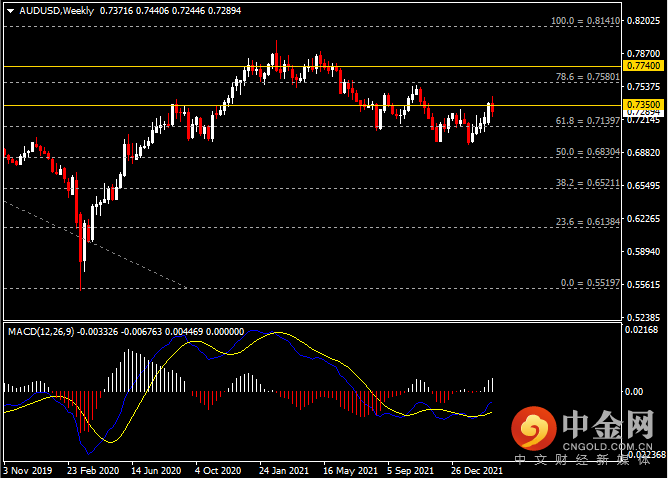Image resolution: width=668 pixels, height=478 pixels.
Task: Click the MACD(12,26,9) indicator label
Action: pyautogui.click(x=41, y=331)
